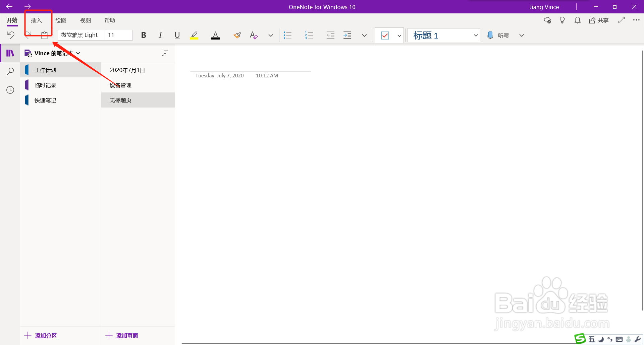
Task: Open the font name box 微软雅黑 Light
Action: 81,35
